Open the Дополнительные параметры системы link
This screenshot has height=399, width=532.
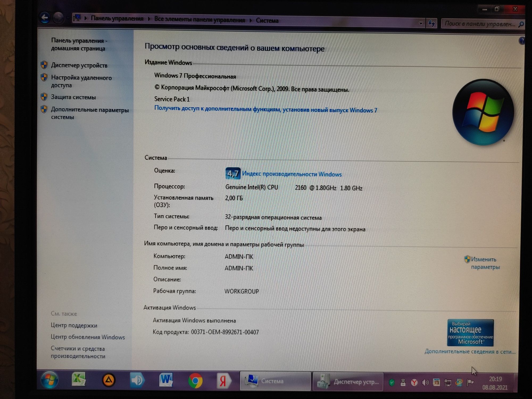pyautogui.click(x=90, y=113)
